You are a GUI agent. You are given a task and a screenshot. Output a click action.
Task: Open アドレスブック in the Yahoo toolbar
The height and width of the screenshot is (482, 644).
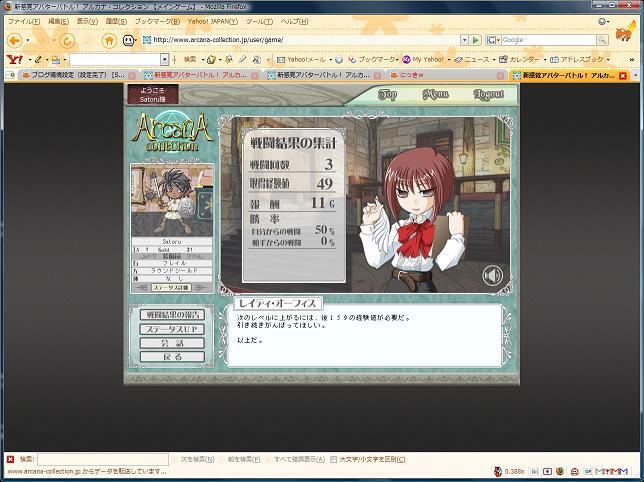pos(577,60)
